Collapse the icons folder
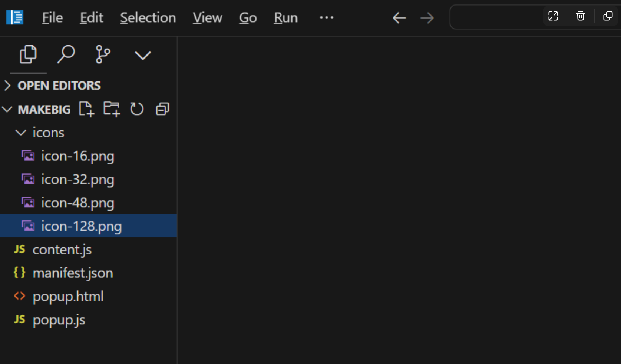The image size is (621, 364). 21,133
